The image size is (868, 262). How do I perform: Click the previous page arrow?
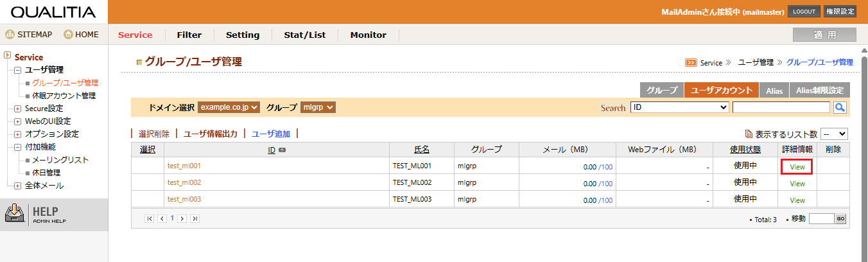pos(162,219)
